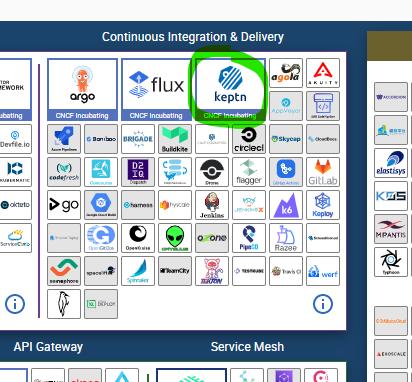Viewport: 412px width, 382px height.
Task: Select the Testkube tile
Action: coord(249,271)
